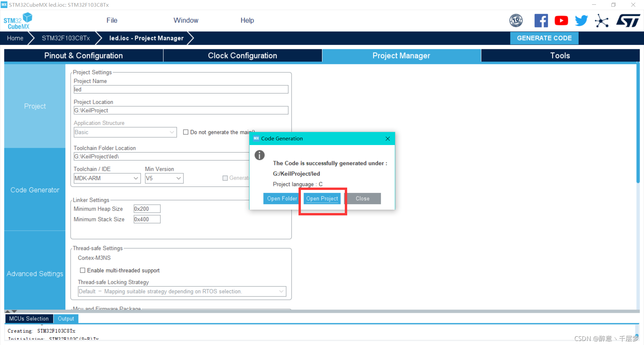Click the Project Name input field

click(181, 89)
